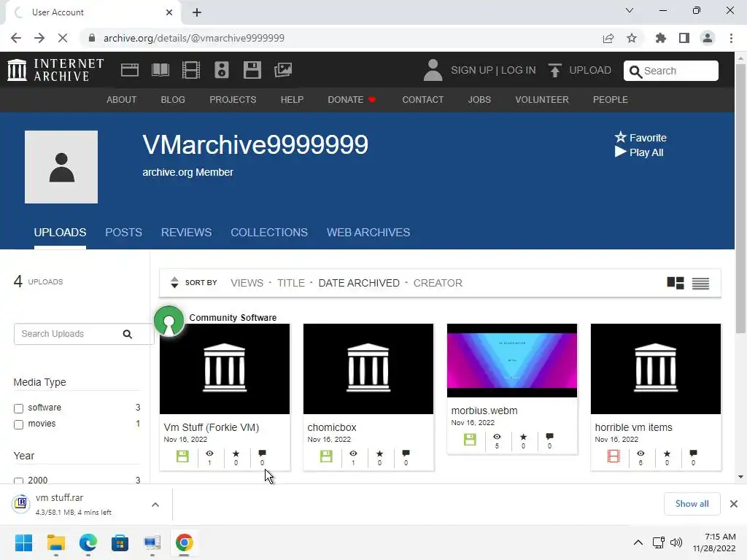Click the movie icon under horrible vm items
The image size is (747, 560).
614,456
